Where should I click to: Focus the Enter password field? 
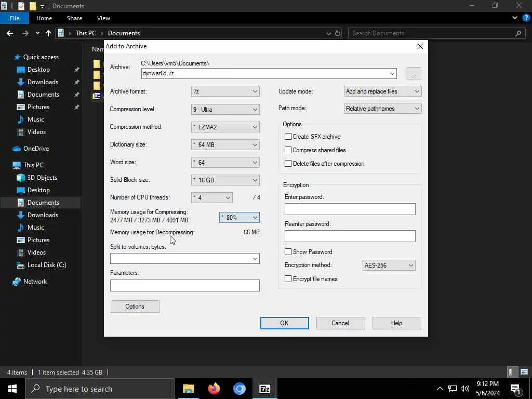tap(350, 209)
